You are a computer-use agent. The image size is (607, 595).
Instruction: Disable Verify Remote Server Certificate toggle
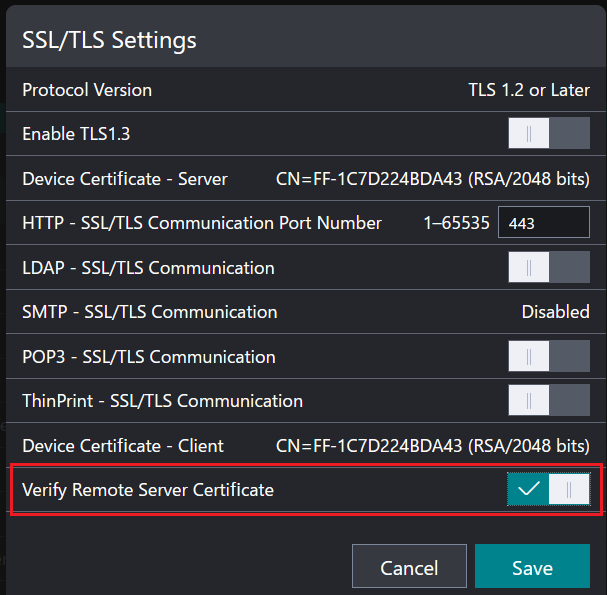click(x=549, y=489)
